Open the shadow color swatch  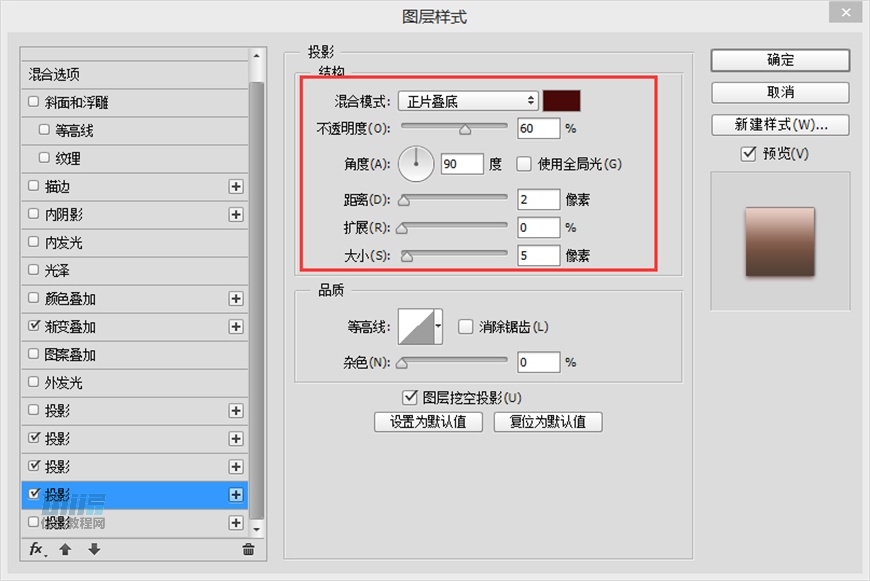coord(563,100)
